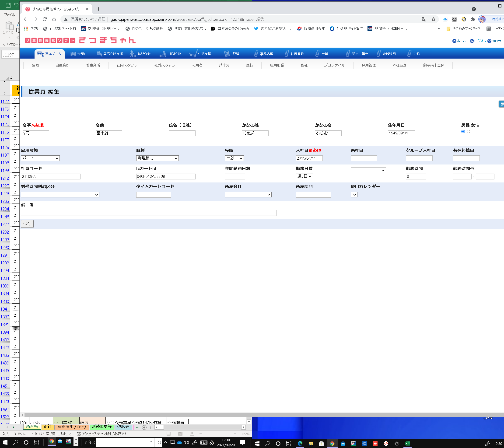Open the 職種 dropdown showing 調理補助
504x448 pixels.
pyautogui.click(x=157, y=158)
